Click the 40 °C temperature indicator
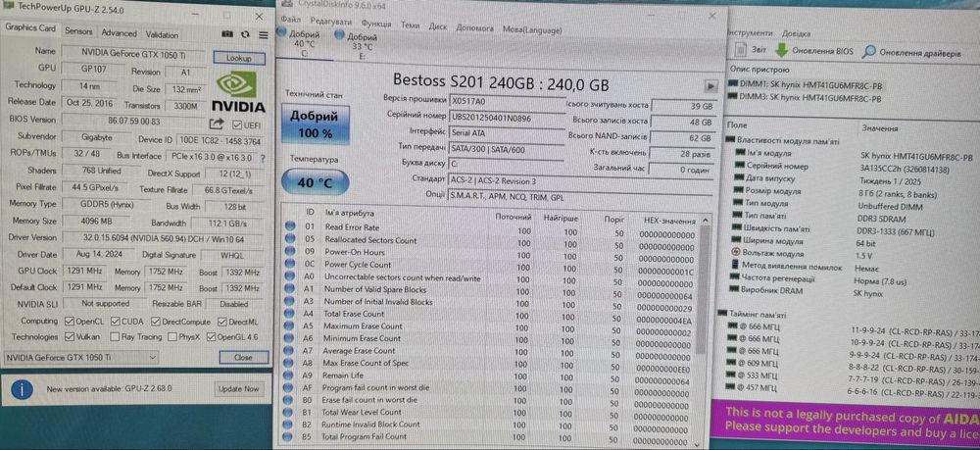This screenshot has height=450, width=980. pos(315,182)
